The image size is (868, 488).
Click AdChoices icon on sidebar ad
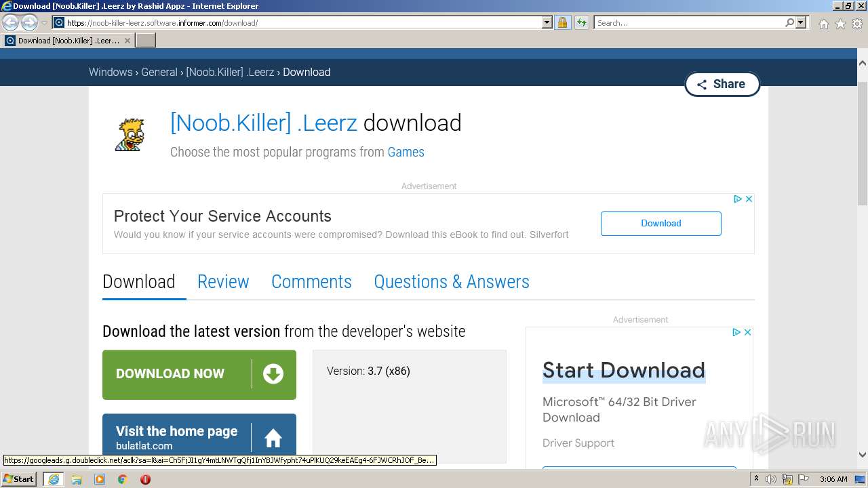click(x=736, y=332)
